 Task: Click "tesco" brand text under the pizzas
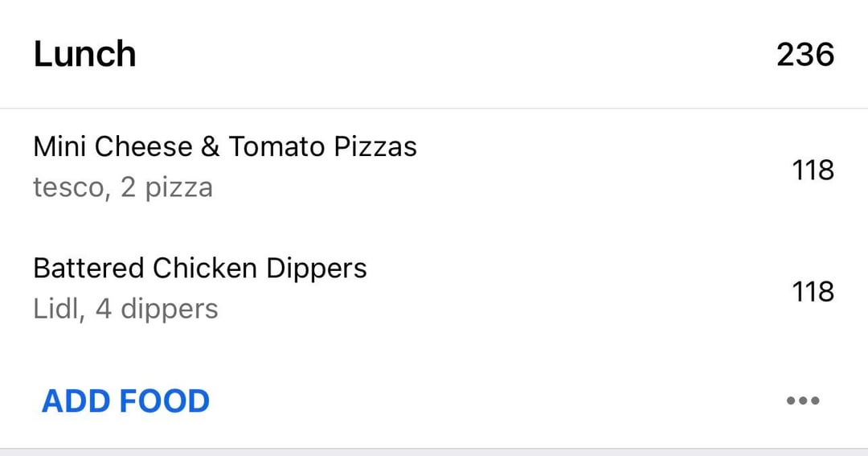tap(68, 188)
